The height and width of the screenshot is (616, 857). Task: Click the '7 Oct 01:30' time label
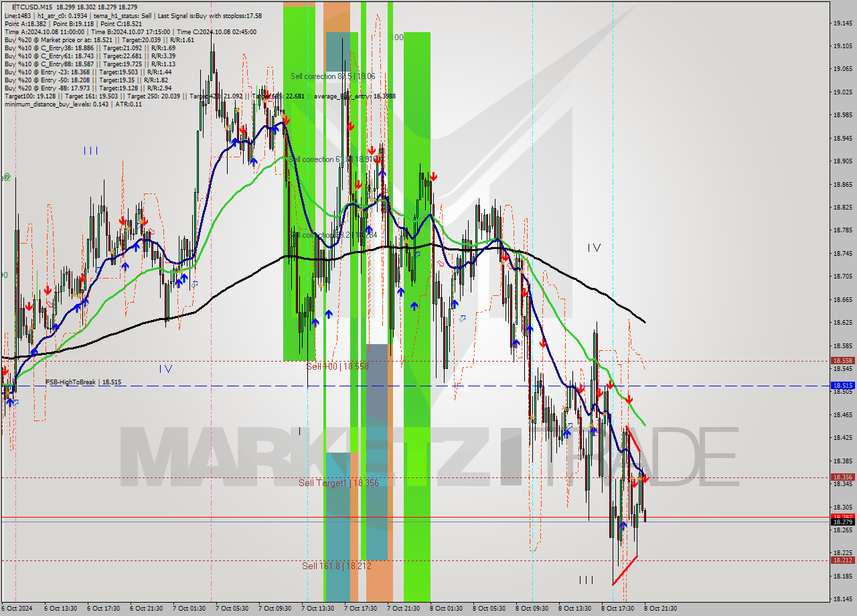189,609
